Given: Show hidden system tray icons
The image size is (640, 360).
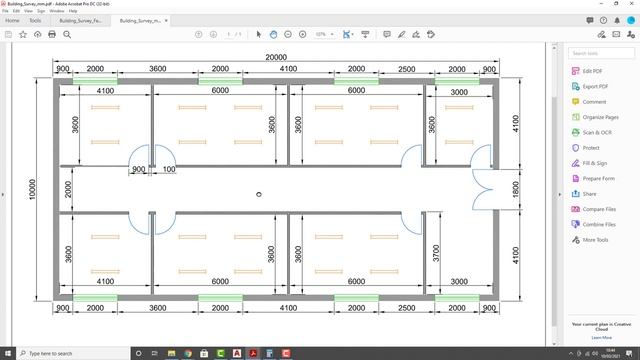Looking at the screenshot, I should pyautogui.click(x=571, y=353).
